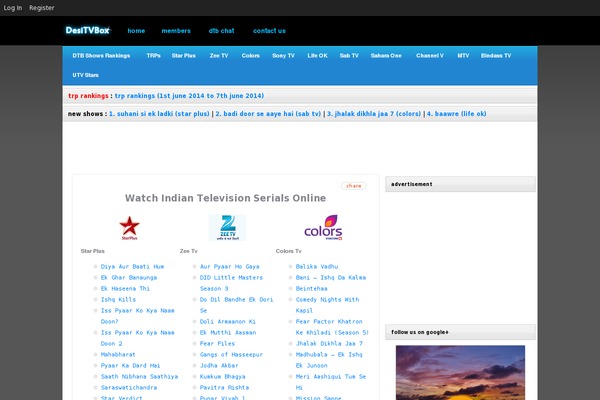The height and width of the screenshot is (400, 600).
Task: Open Balika Vadhu show link
Action: (317, 266)
